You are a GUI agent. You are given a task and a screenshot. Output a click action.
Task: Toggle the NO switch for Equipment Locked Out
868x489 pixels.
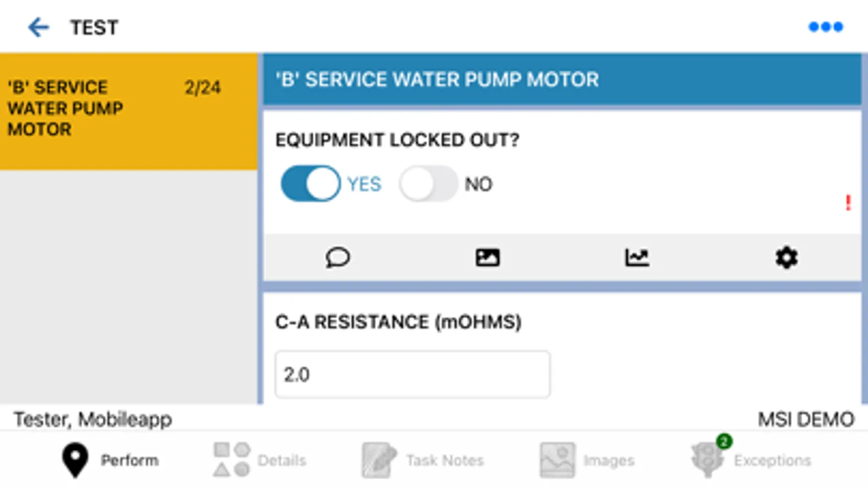(x=428, y=184)
